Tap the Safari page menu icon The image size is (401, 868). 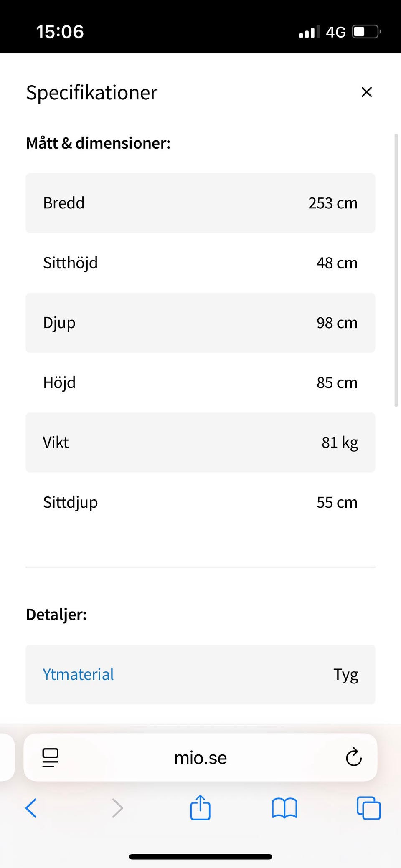[51, 757]
